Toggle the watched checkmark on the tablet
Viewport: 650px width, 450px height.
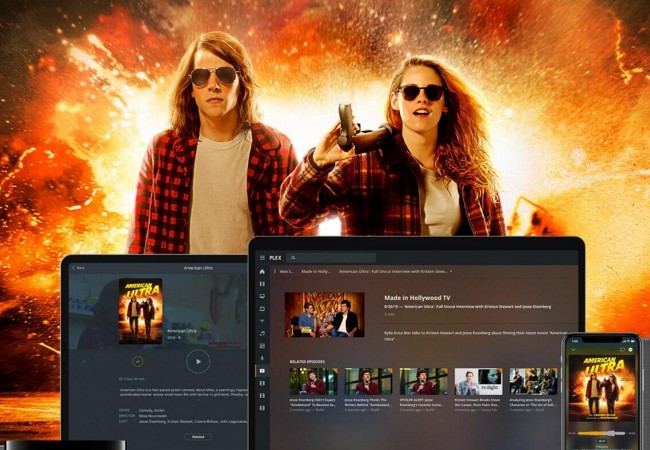click(x=138, y=361)
